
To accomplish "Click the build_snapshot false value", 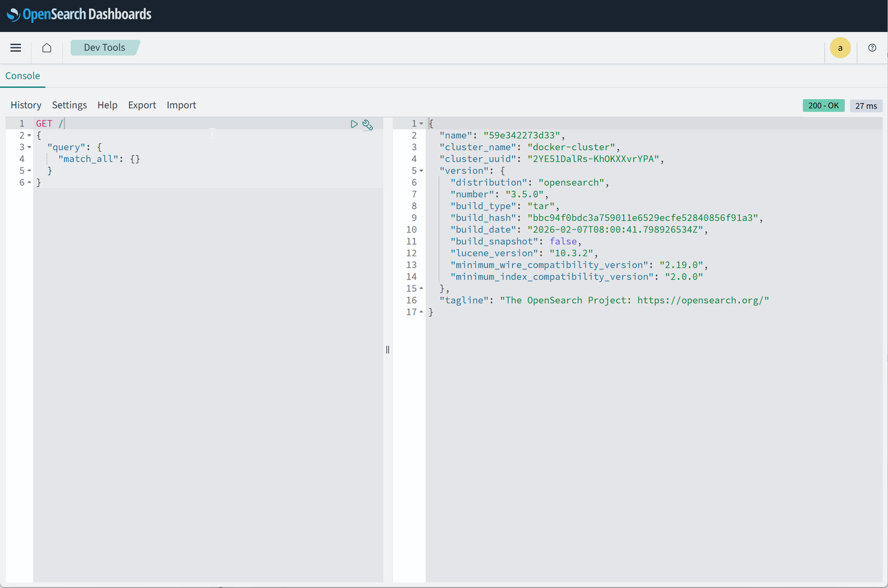I will 563,241.
